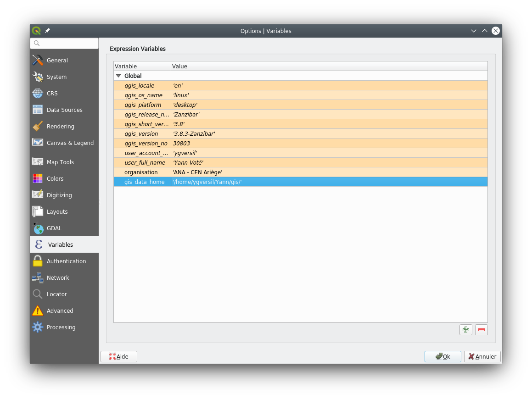Viewport: 532px width, 399px height.
Task: Click the Variable column header
Action: click(x=142, y=66)
